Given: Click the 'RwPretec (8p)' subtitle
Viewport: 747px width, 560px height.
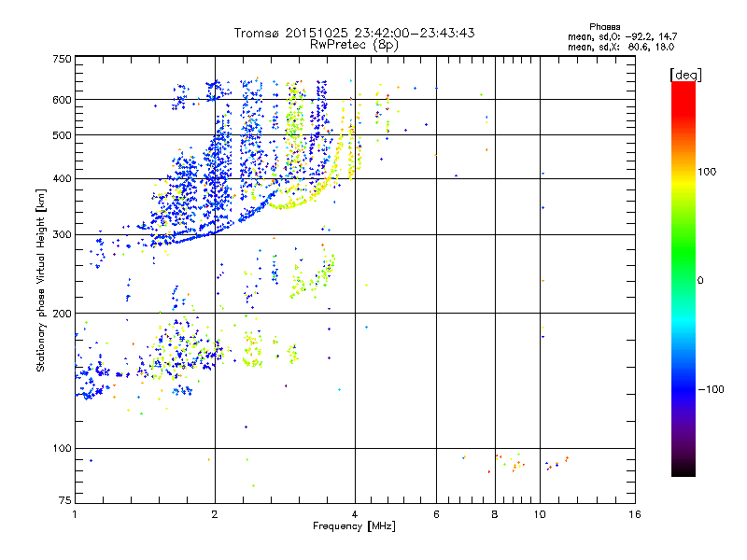Looking at the screenshot, I should pyautogui.click(x=354, y=45).
